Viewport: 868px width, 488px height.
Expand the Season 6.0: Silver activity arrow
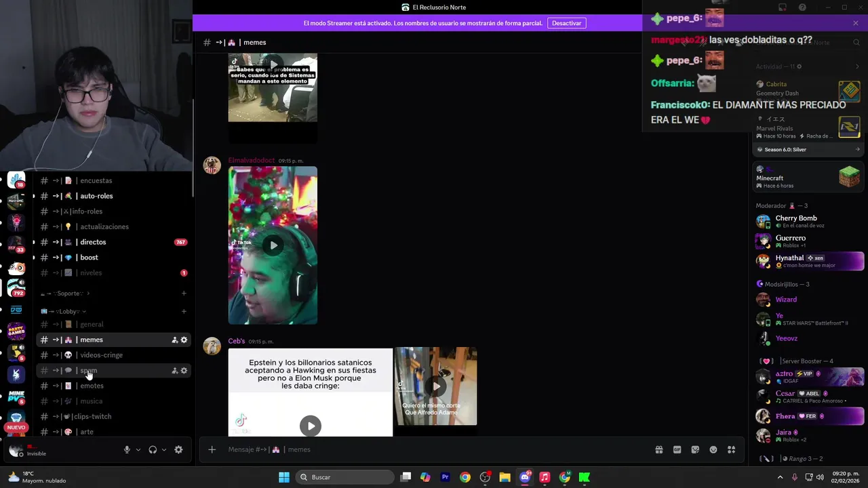(857, 150)
